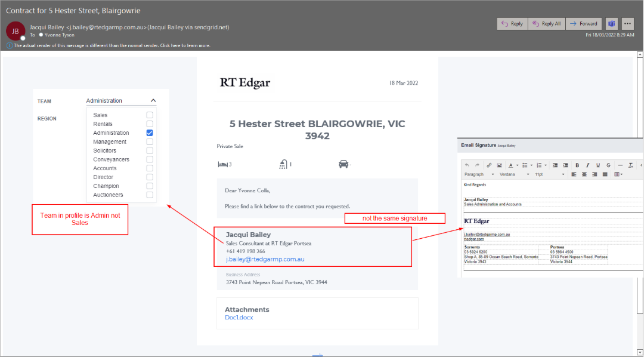Check the Accounts team checkbox
The height and width of the screenshot is (357, 644).
(150, 168)
